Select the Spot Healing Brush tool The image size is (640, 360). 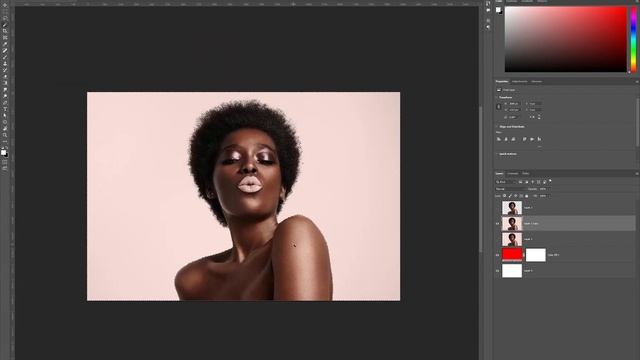click(5, 51)
